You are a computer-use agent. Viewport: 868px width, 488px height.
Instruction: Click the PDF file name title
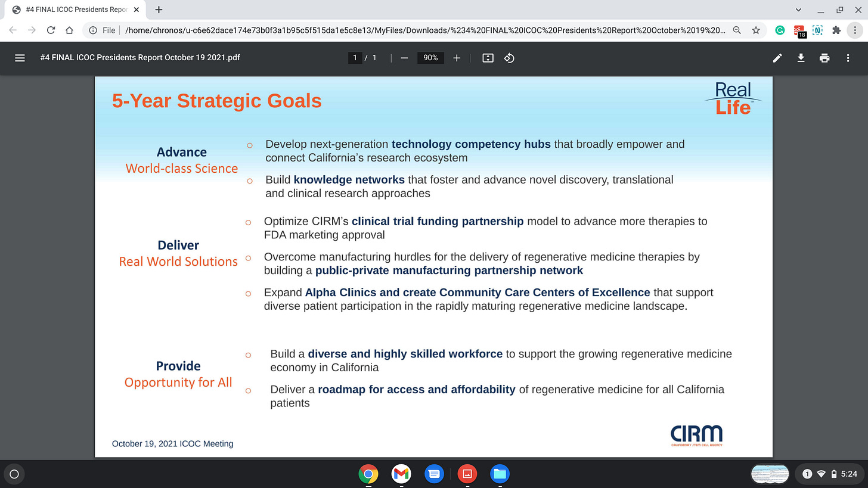point(140,58)
